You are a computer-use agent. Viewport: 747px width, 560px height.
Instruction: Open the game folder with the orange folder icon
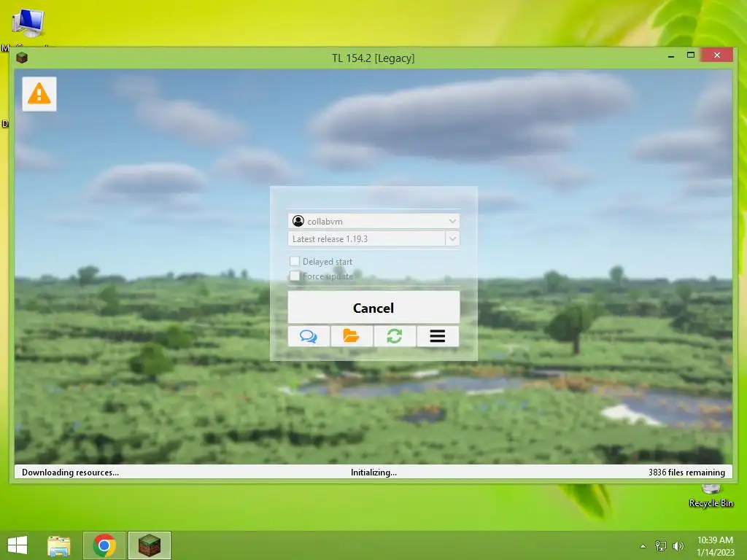click(352, 336)
